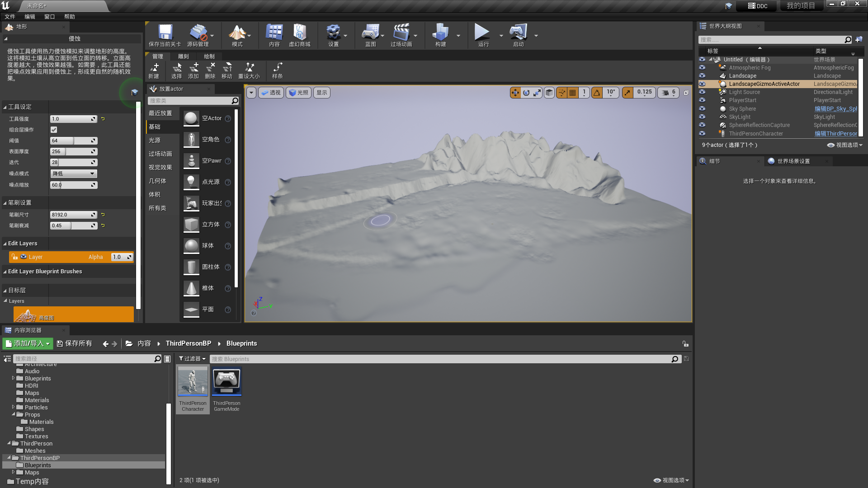The height and width of the screenshot is (488, 868).
Task: Click the Show (显示) viewport button
Action: point(322,93)
